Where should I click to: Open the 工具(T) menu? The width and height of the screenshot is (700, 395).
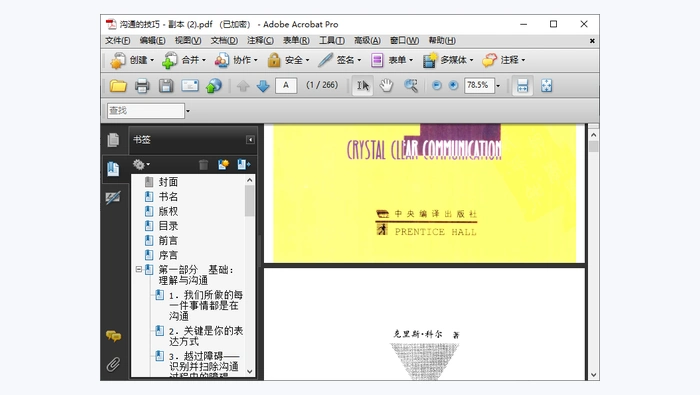pos(332,41)
